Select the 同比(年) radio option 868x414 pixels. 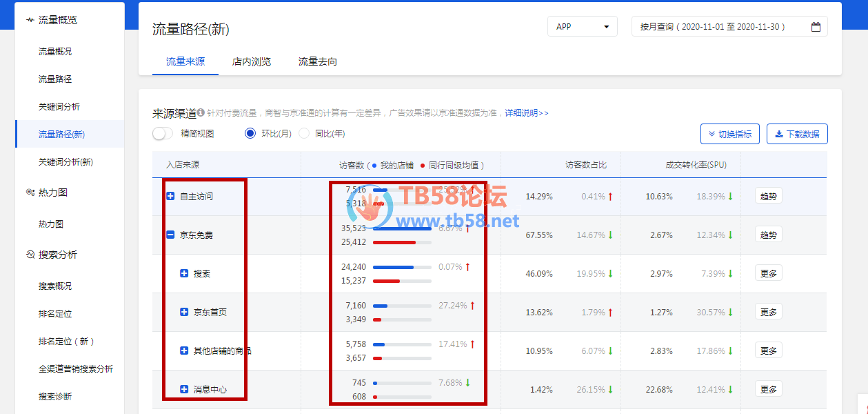304,134
